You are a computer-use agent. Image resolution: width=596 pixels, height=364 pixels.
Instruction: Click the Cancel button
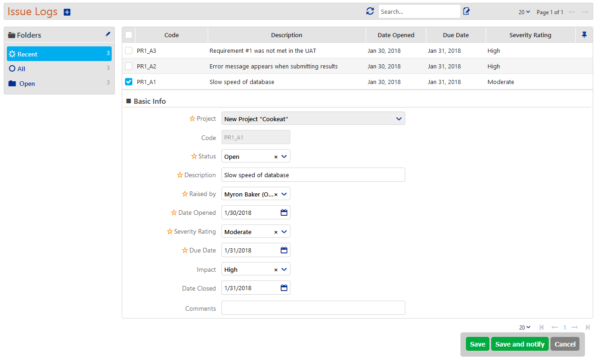(565, 344)
